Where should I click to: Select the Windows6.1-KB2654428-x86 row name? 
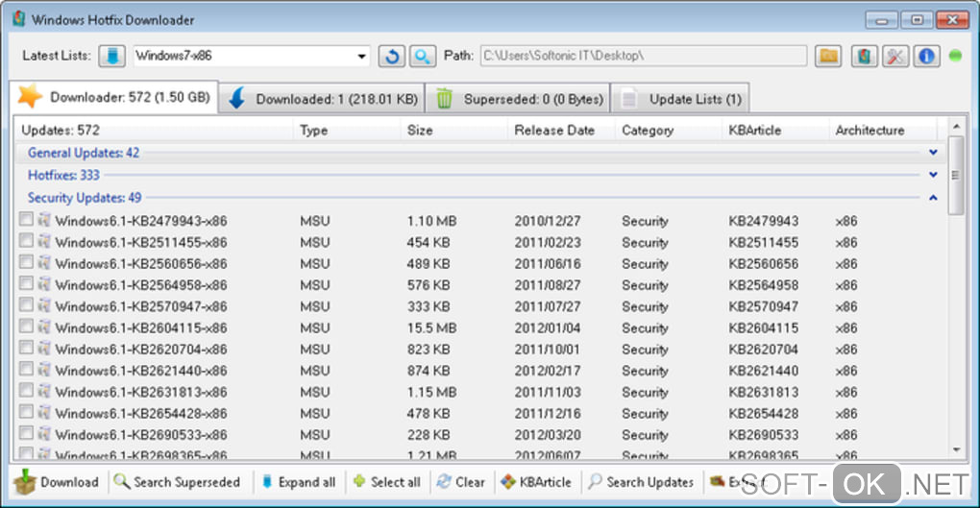pyautogui.click(x=141, y=413)
